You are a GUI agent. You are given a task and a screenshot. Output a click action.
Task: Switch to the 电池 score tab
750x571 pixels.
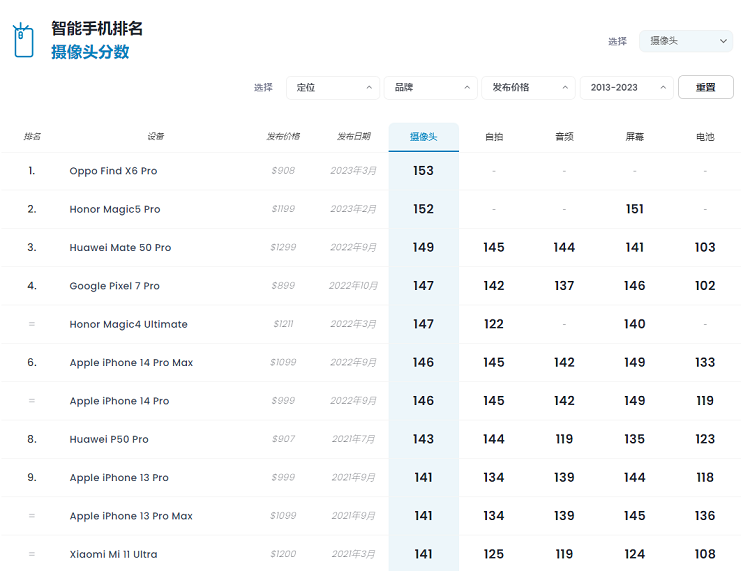[705, 137]
